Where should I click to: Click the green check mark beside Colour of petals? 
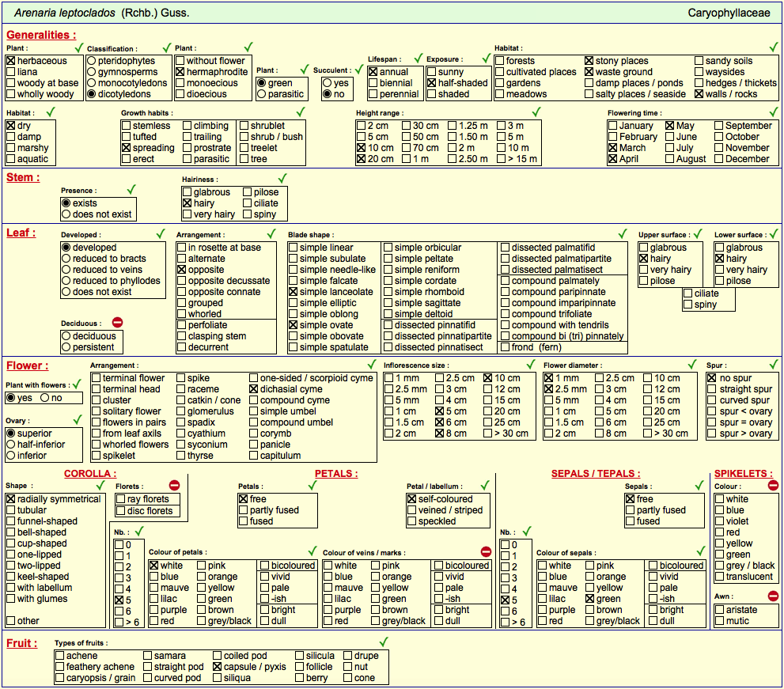click(312, 551)
